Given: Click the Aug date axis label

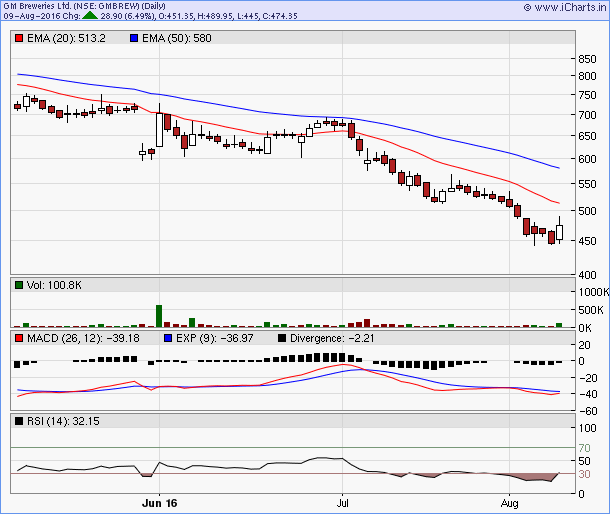Looking at the screenshot, I should (509, 503).
